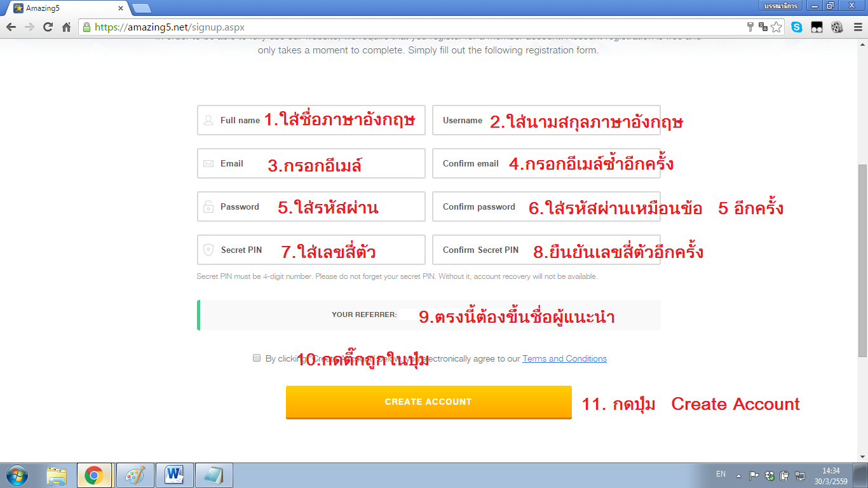This screenshot has height=488, width=868.
Task: Open Windows Explorer from taskbar
Action: pyautogui.click(x=57, y=475)
